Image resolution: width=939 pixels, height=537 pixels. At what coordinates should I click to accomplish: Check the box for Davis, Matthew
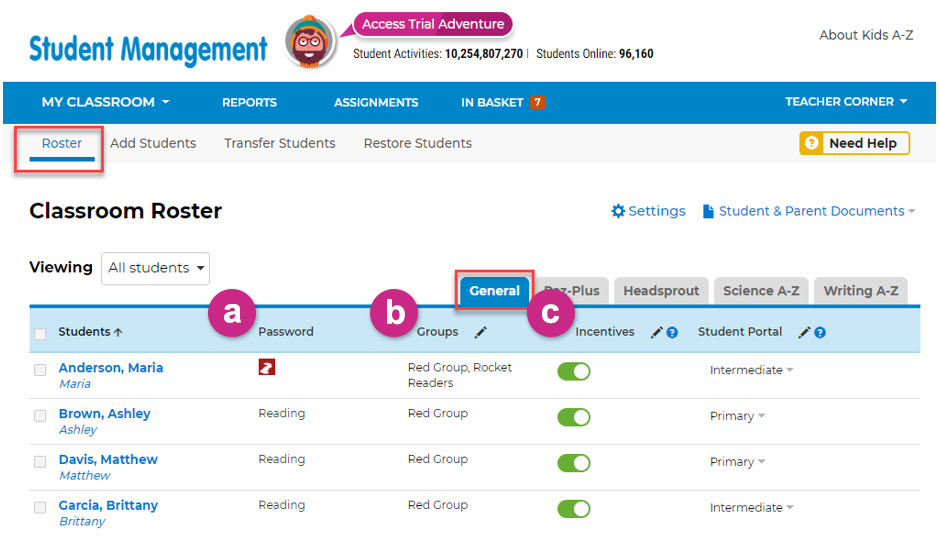(40, 462)
